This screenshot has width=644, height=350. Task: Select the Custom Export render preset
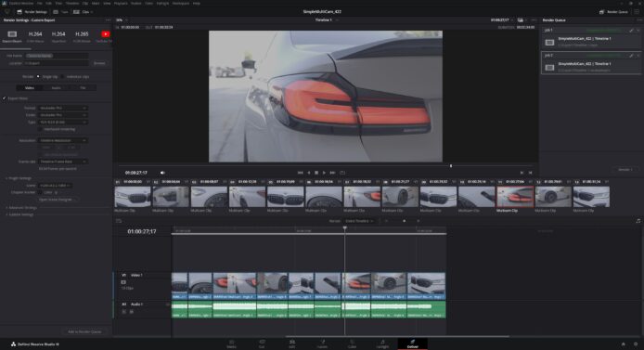[12, 36]
